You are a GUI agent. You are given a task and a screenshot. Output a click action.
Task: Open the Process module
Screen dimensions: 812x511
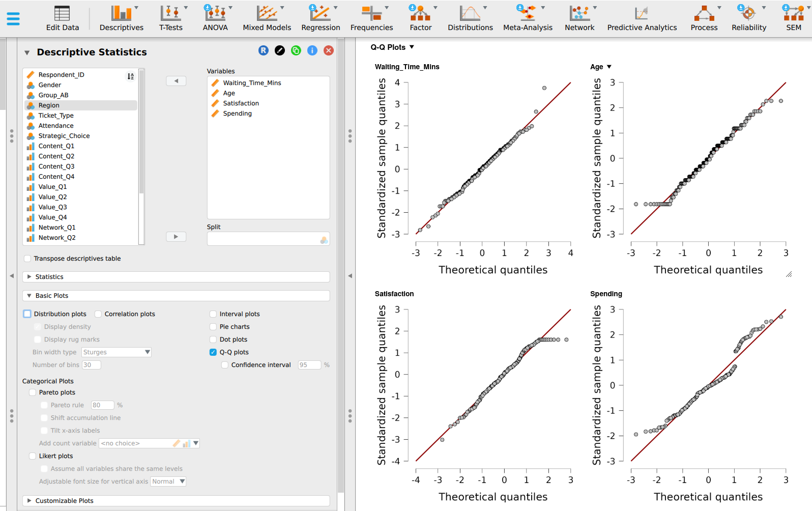pyautogui.click(x=704, y=18)
